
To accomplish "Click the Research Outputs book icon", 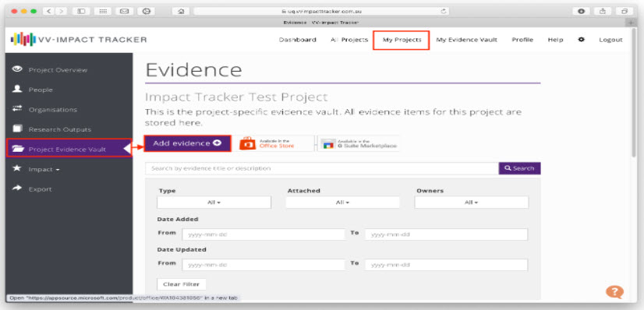I will point(17,129).
